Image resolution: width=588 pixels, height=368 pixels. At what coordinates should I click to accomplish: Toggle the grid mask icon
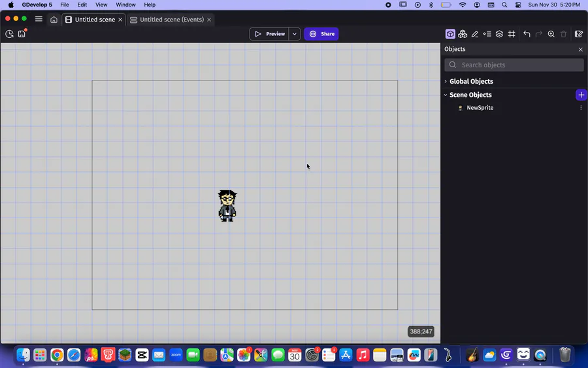(512, 34)
